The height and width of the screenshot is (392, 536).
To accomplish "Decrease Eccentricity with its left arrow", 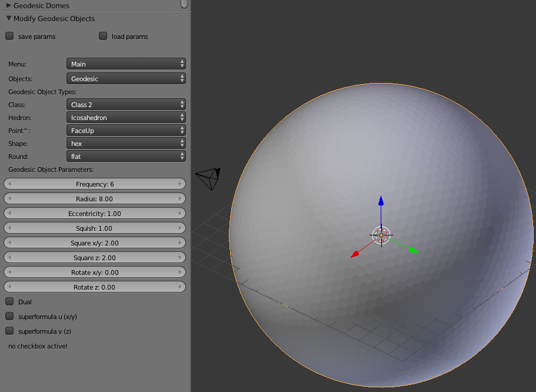I will (9, 214).
